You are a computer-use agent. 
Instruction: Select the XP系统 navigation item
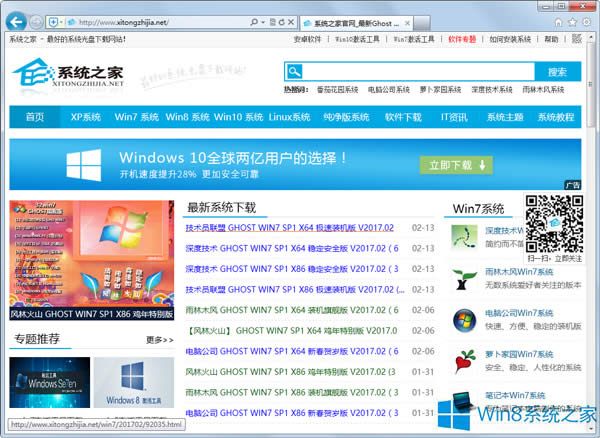click(x=86, y=117)
